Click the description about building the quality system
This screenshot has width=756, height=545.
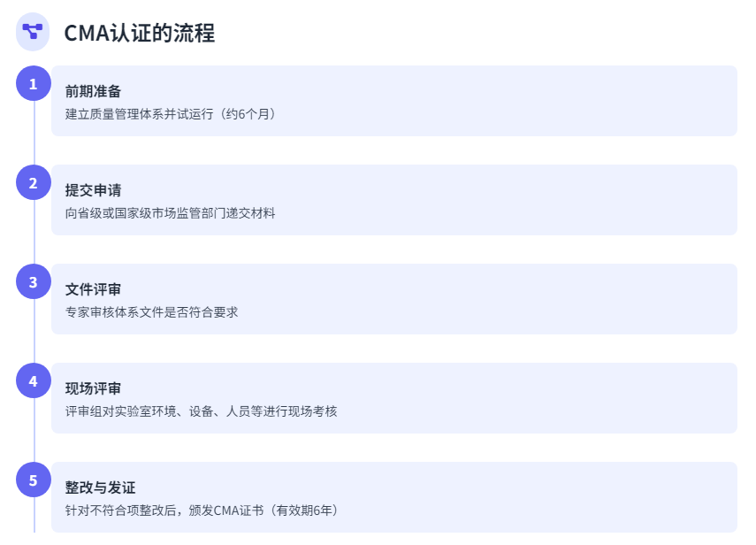[171, 114]
